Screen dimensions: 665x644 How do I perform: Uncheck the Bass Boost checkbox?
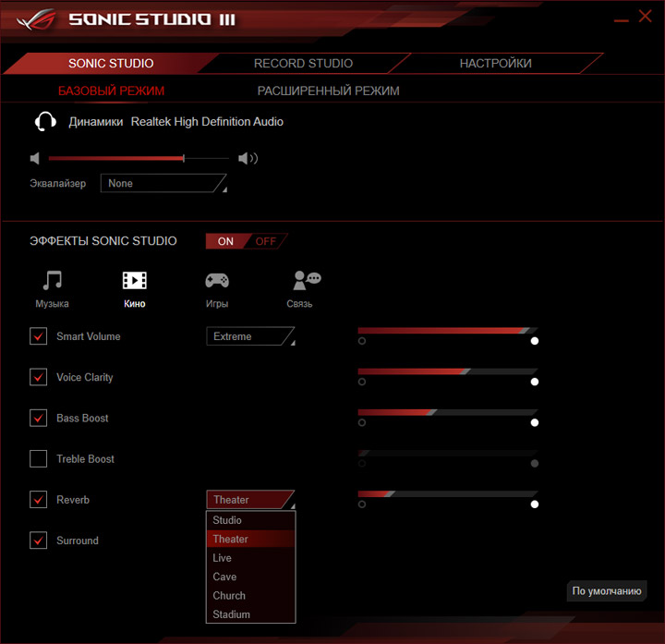click(38, 418)
